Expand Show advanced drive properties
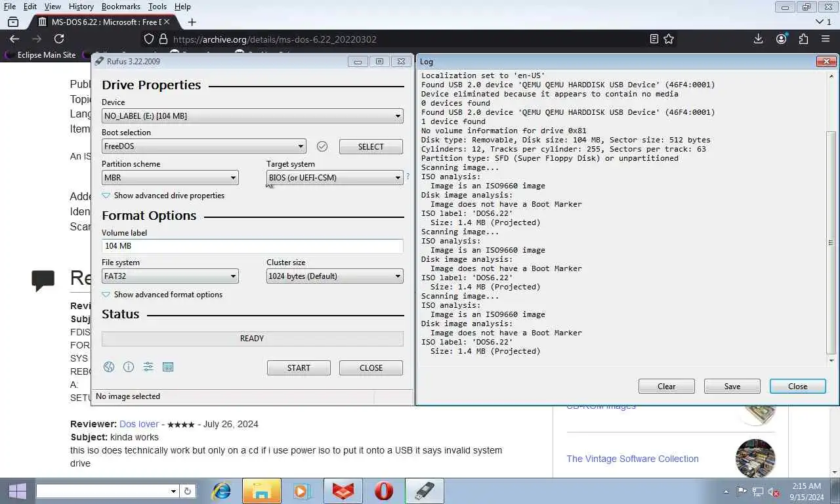The height and width of the screenshot is (504, 840). point(163,196)
